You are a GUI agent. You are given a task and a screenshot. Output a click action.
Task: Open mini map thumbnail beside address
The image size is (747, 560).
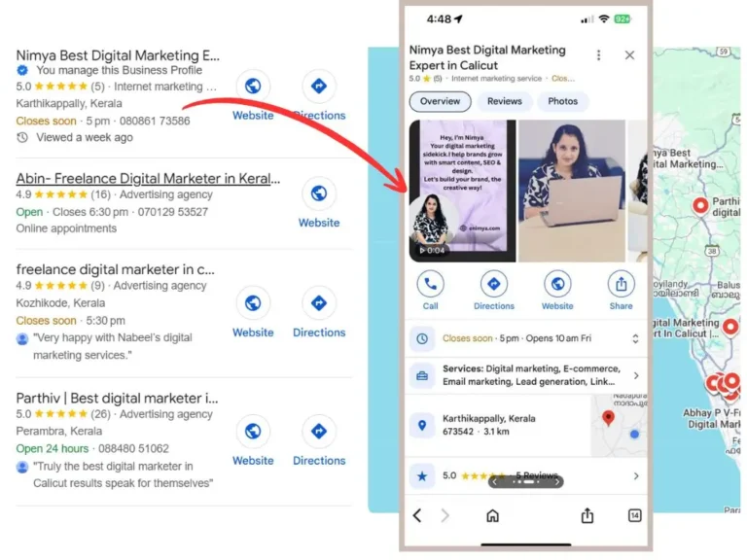point(619,425)
